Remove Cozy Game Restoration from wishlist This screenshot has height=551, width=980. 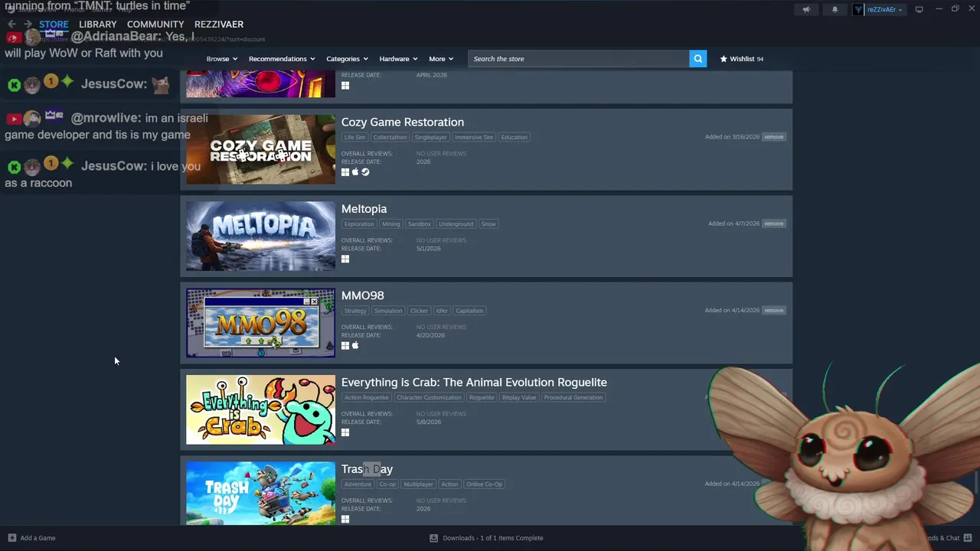click(x=773, y=137)
